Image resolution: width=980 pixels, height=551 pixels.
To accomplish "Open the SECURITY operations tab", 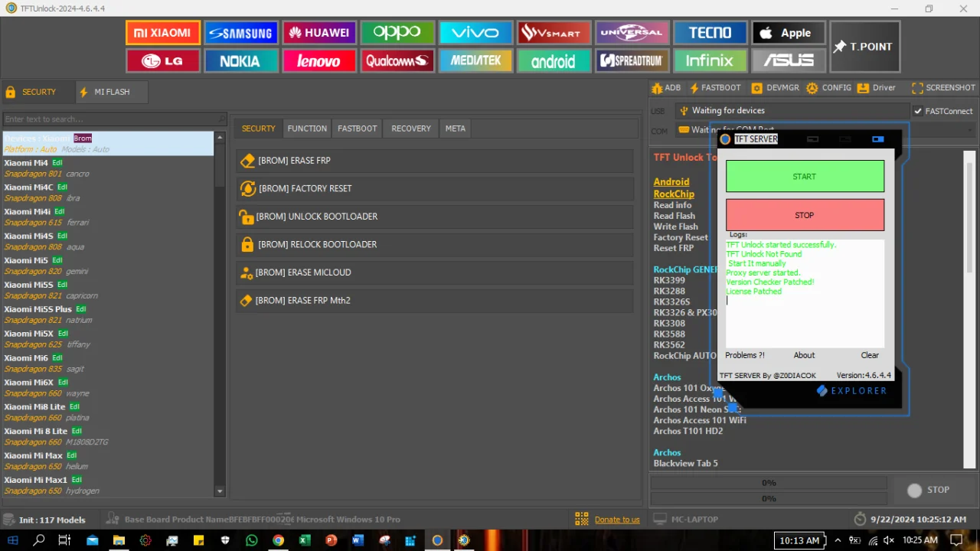I will 258,129.
